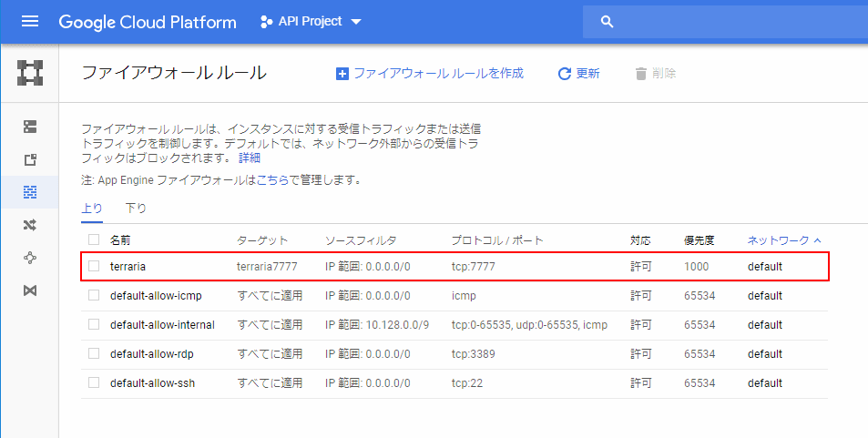Open routes sidebar icon

[30, 225]
